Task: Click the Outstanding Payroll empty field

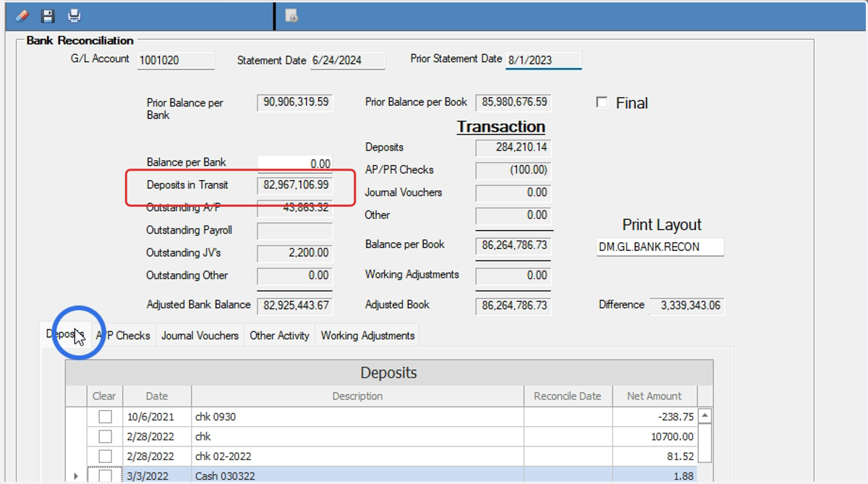Action: [x=295, y=231]
